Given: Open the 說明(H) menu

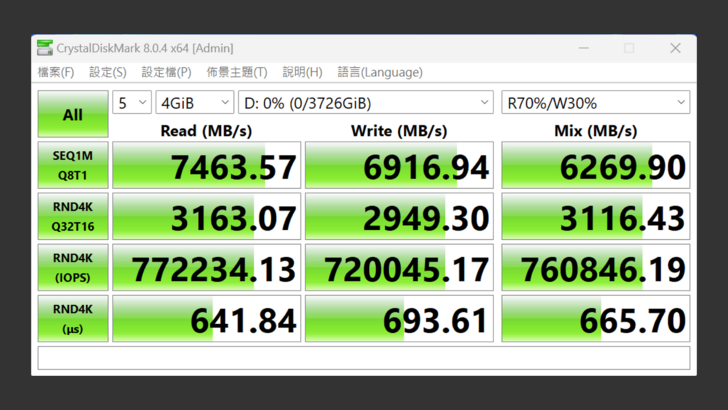Looking at the screenshot, I should (x=302, y=72).
